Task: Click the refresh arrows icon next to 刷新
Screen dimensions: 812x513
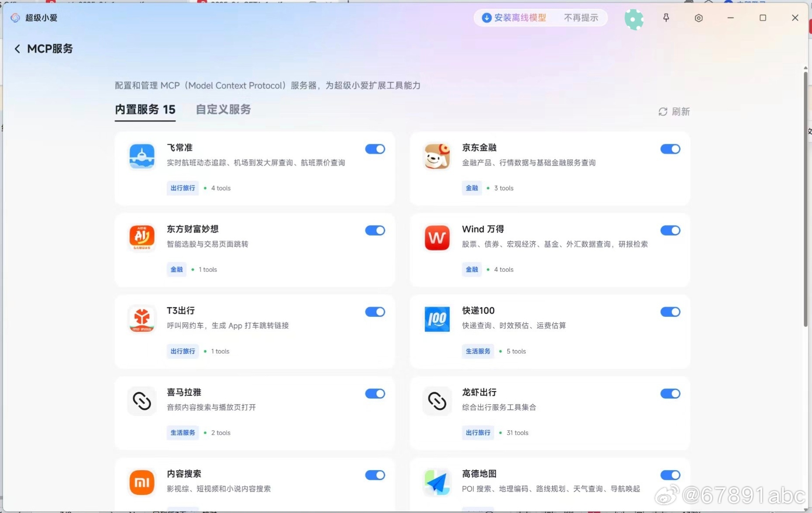Action: tap(663, 112)
